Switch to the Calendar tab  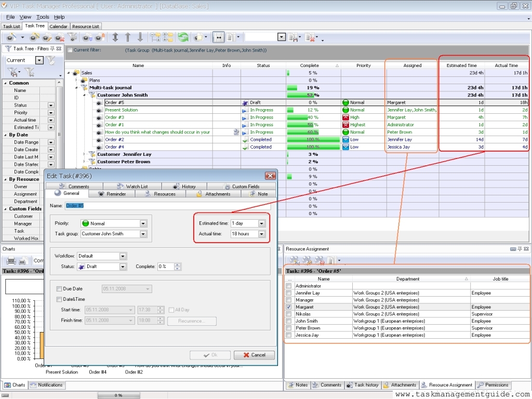[58, 26]
